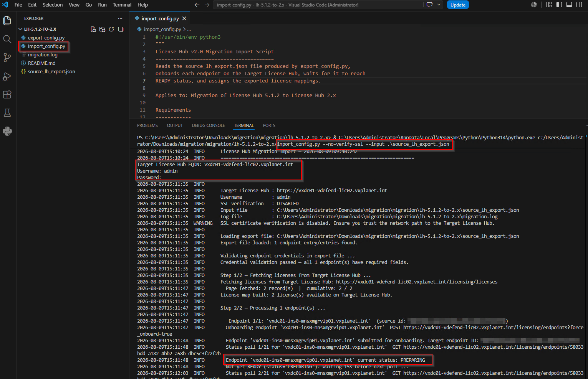
Task: Click 'Applies to: Migration of License Hub' line
Action: click(x=246, y=96)
